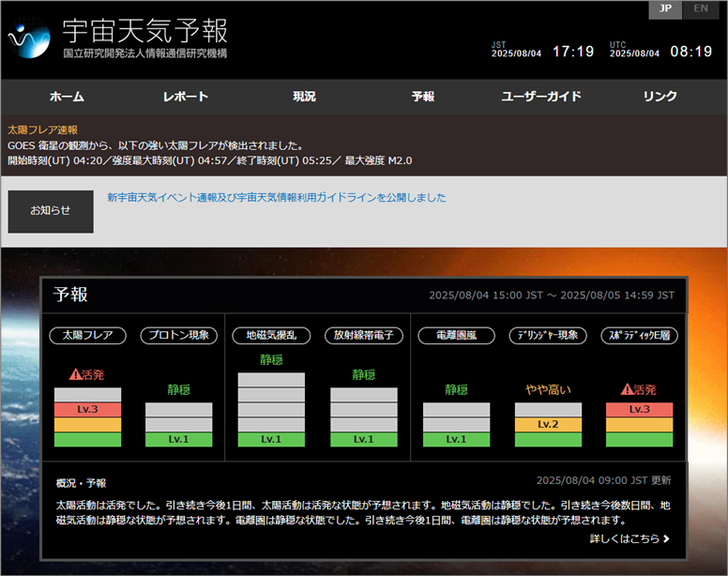
Task: Open the new guideline announcement link
Action: [x=277, y=198]
